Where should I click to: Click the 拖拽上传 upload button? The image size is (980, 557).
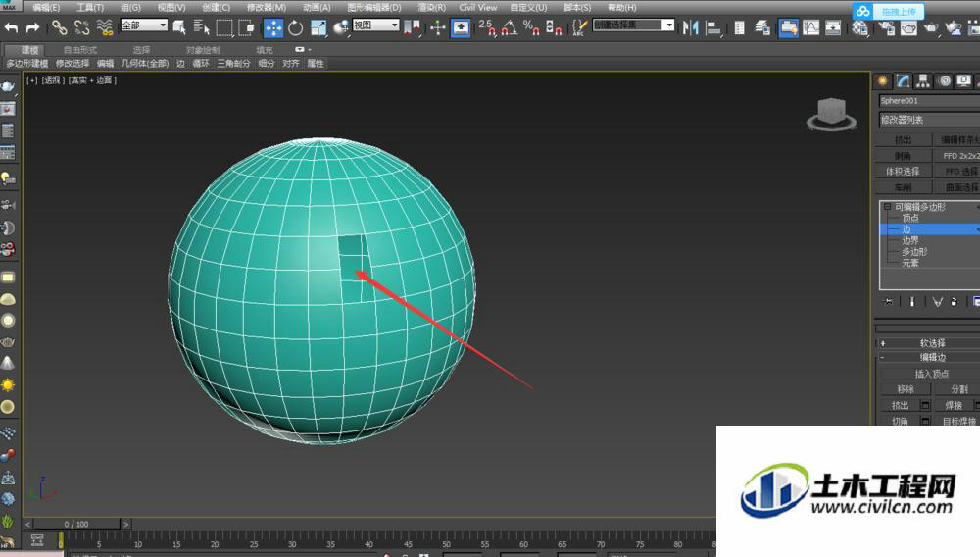[888, 11]
